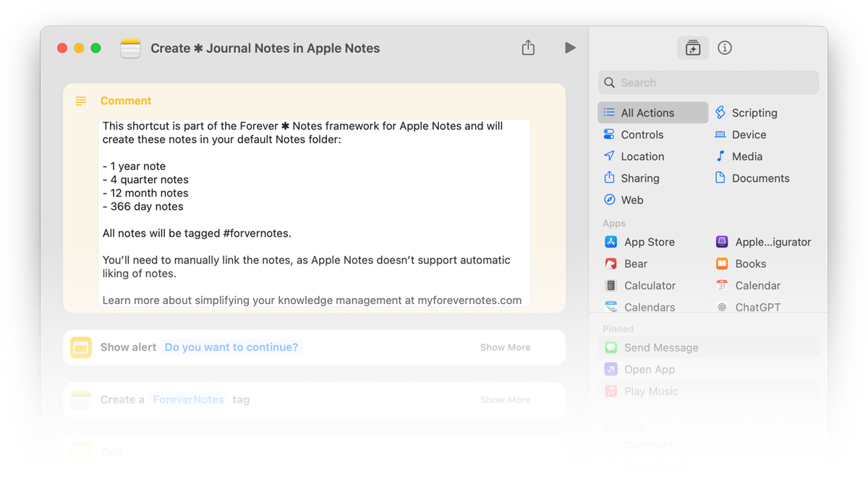This screenshot has width=868, height=487.
Task: Click the "Do you want to continue?" parameter
Action: (231, 347)
